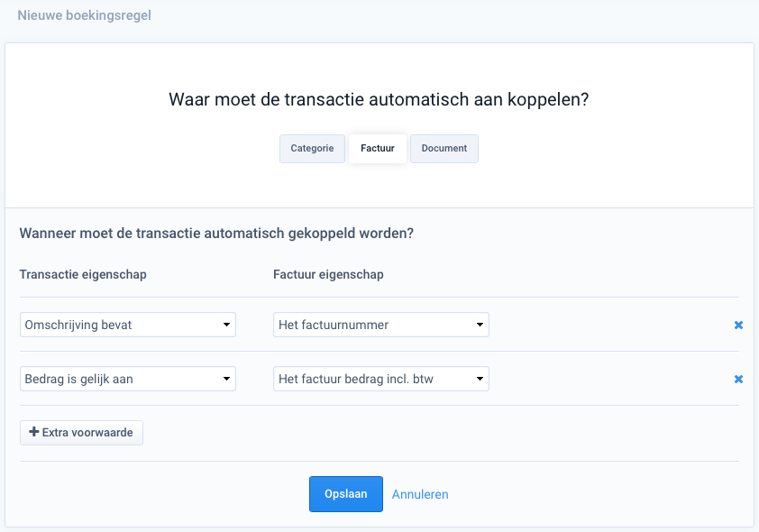
Task: Open the "Het factuur bedrag incl. btw" dropdown
Action: pos(380,379)
